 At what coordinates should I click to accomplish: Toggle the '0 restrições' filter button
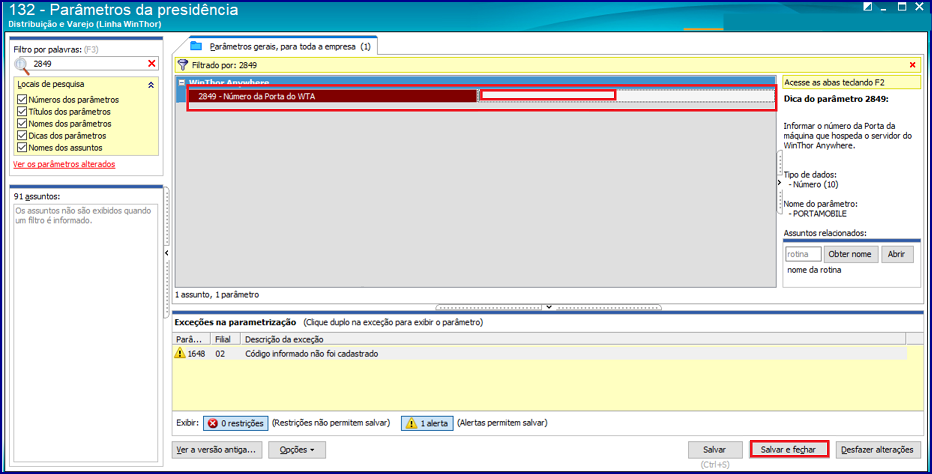click(236, 423)
